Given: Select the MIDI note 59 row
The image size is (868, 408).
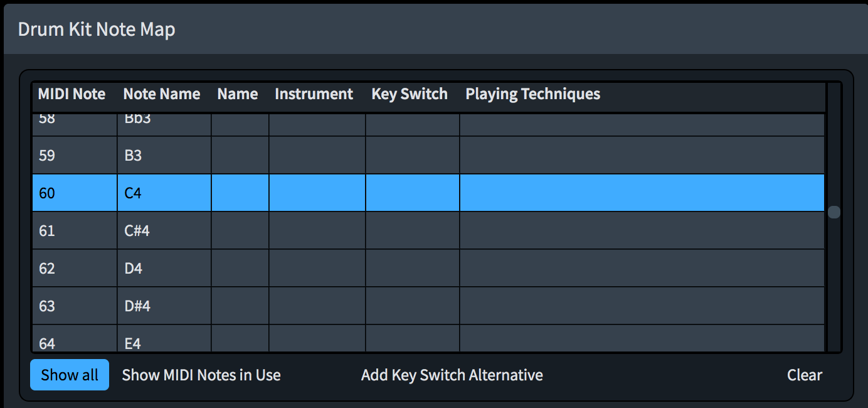Looking at the screenshot, I should tap(428, 155).
